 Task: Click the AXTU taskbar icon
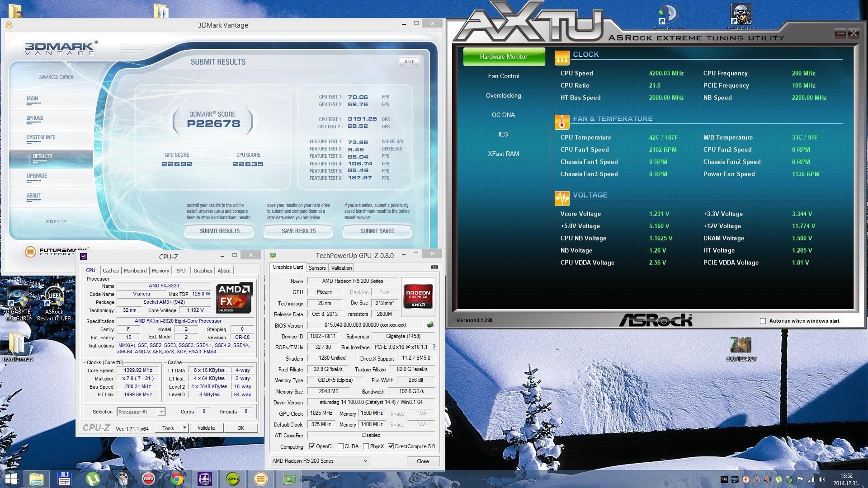pos(232,479)
